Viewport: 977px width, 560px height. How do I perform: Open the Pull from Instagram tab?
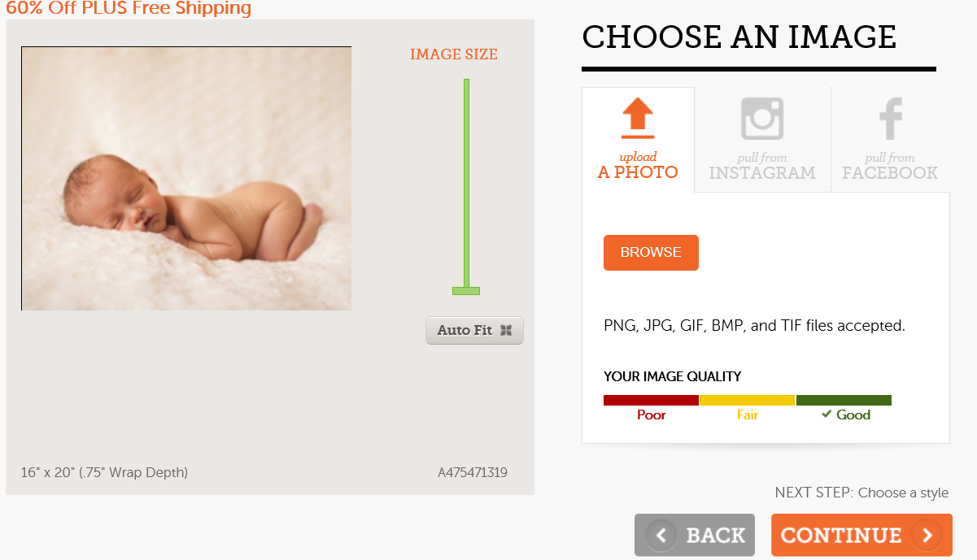tap(762, 140)
